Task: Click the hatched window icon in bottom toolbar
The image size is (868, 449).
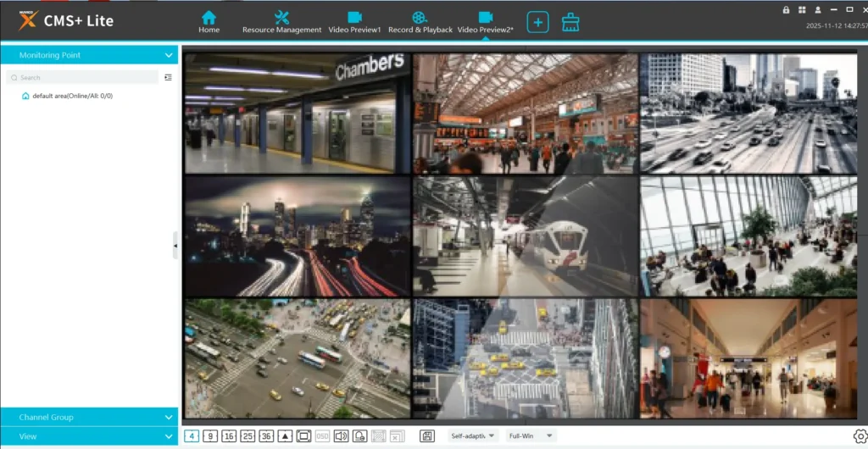Action: [x=379, y=436]
